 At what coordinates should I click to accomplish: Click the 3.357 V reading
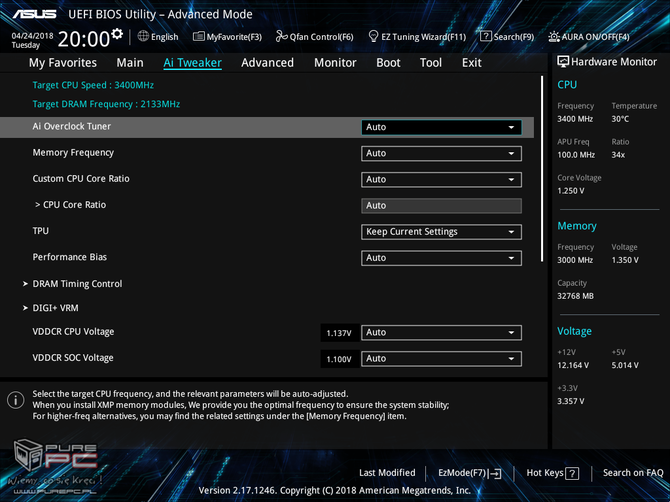click(x=570, y=401)
